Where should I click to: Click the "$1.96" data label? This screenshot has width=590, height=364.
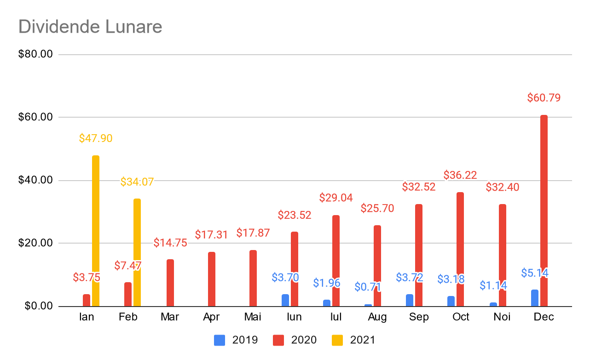[x=327, y=283]
